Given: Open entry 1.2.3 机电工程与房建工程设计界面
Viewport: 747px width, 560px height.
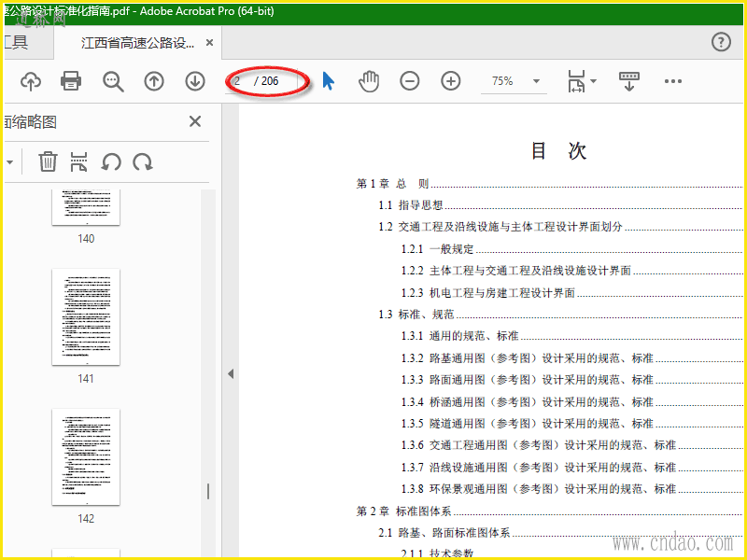Looking at the screenshot, I should click(x=571, y=293).
